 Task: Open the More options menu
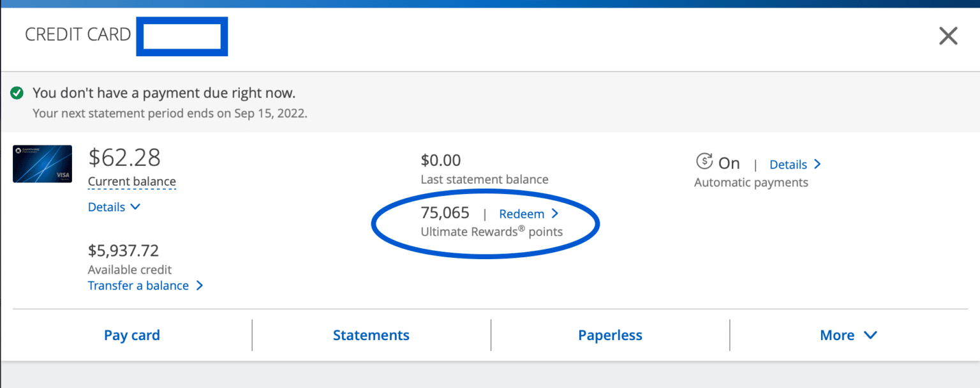848,334
